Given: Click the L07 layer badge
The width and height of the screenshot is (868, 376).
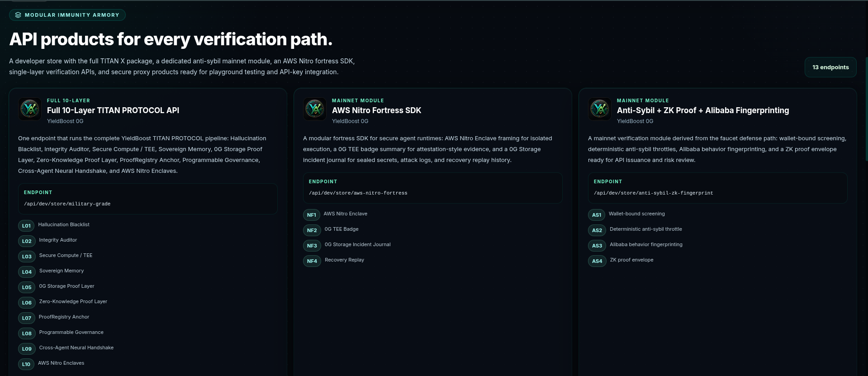Looking at the screenshot, I should 27,318.
